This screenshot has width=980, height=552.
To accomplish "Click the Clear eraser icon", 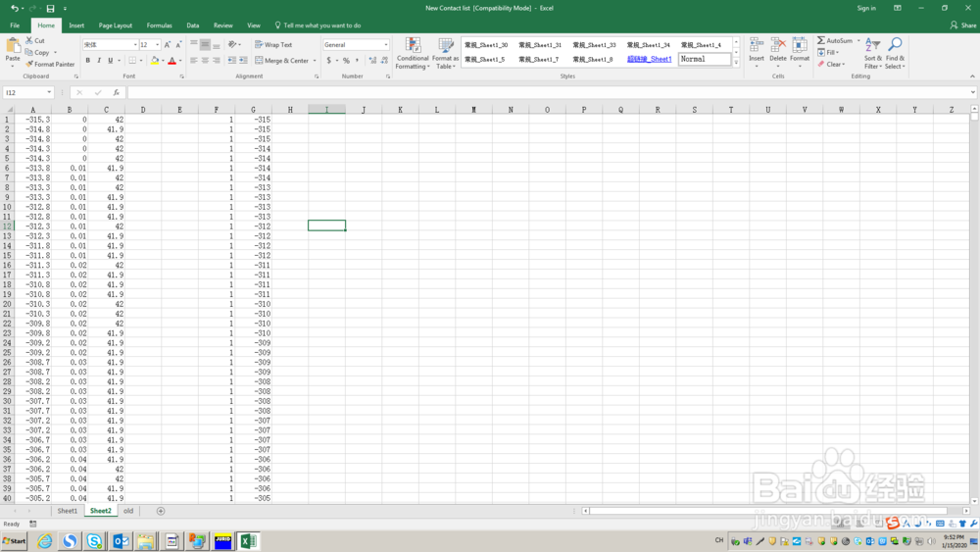I will [821, 64].
